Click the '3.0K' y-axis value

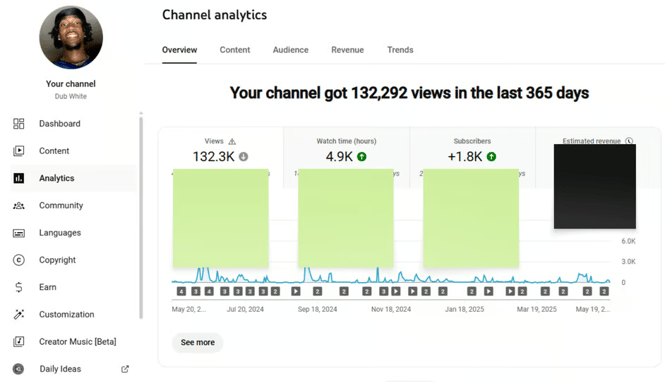tap(629, 262)
